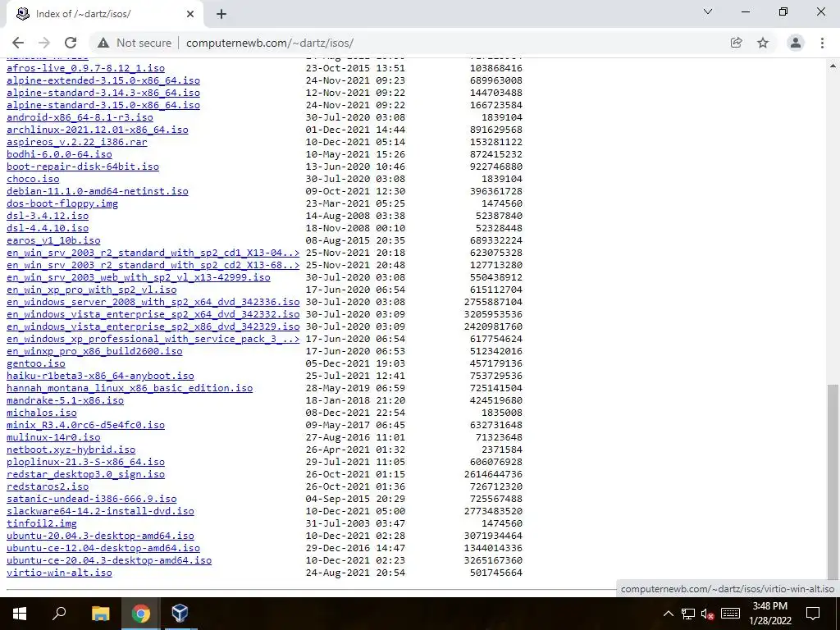Download eaeros_v1_10b.iso
Image resolution: width=840 pixels, height=630 pixels.
coord(53,240)
